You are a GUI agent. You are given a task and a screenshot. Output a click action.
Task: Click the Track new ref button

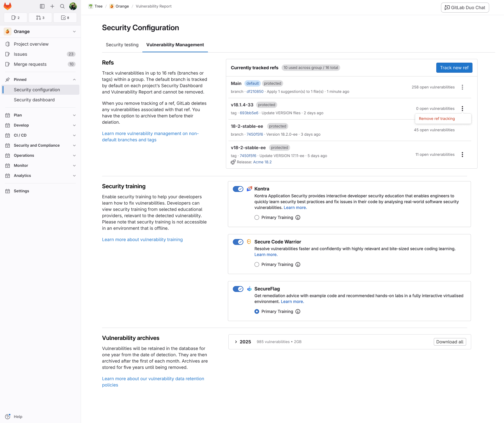pos(454,68)
